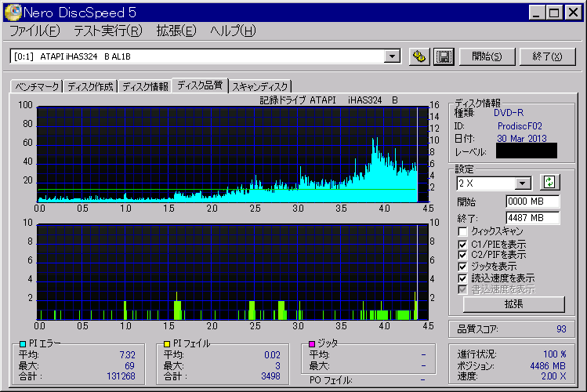The height and width of the screenshot is (392, 587).
Task: Open the ヘルプ(H) menu
Action: (x=233, y=31)
